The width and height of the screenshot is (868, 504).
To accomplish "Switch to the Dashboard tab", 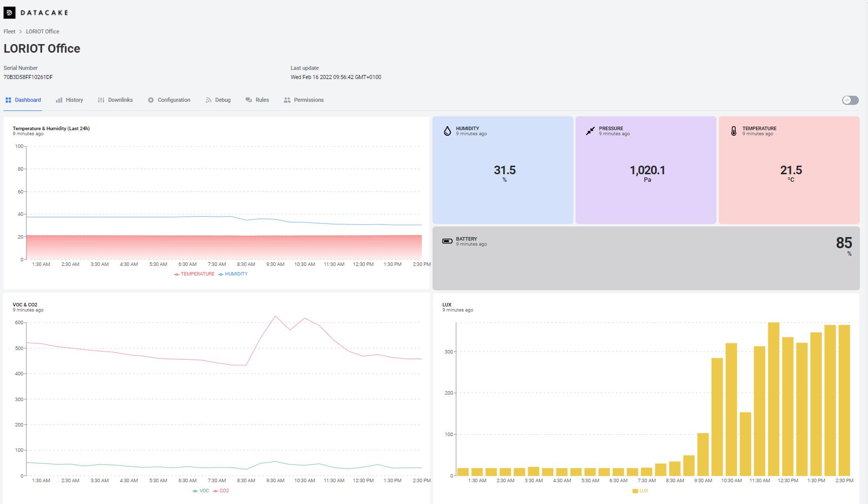I will click(x=23, y=100).
